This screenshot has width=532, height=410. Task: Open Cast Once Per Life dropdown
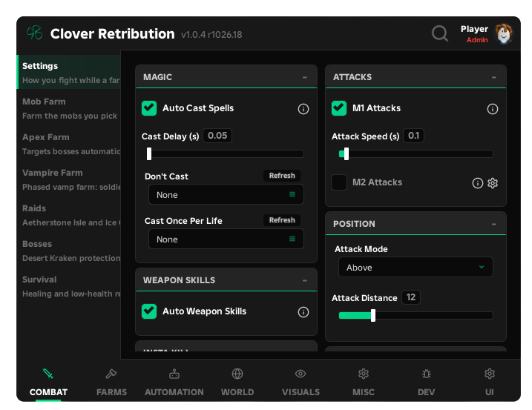click(x=226, y=239)
